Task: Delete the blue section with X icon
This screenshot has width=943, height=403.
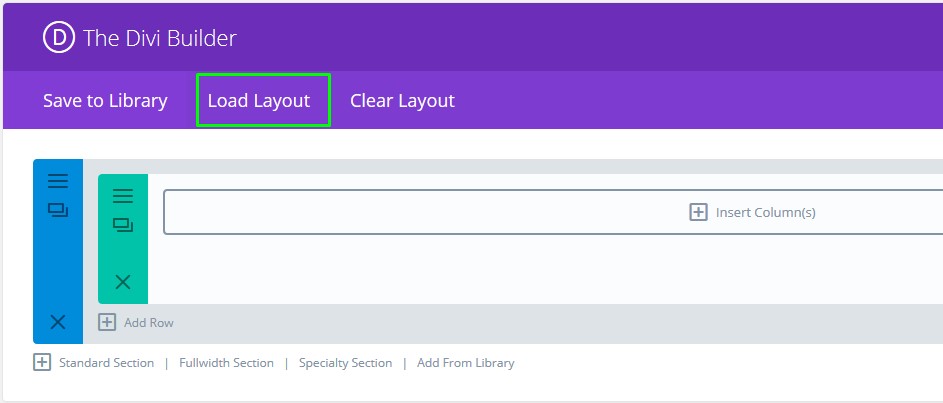Action: pyautogui.click(x=58, y=321)
